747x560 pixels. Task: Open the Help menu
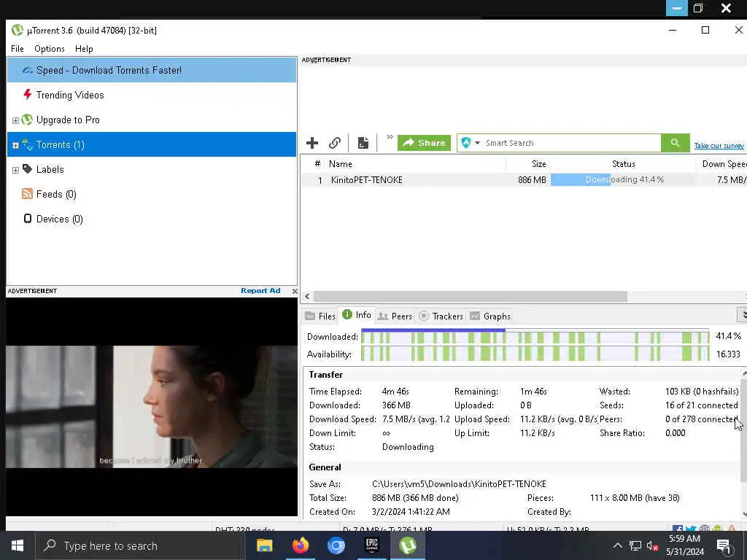(84, 49)
